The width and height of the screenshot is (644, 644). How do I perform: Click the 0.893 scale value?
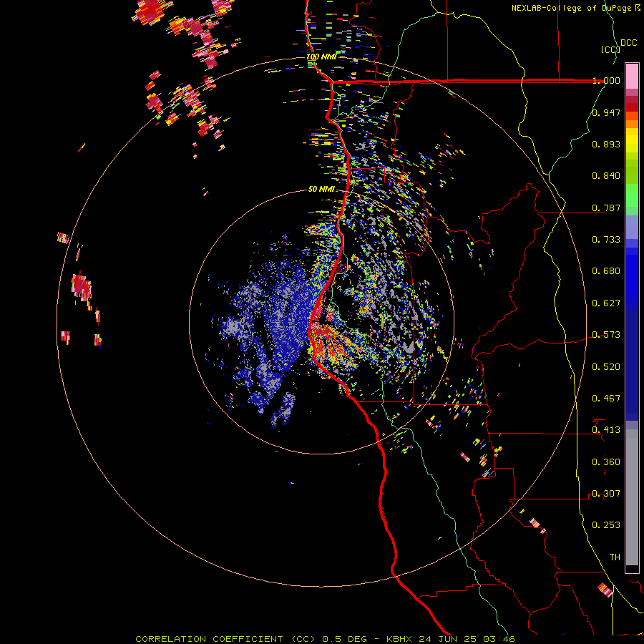click(606, 144)
